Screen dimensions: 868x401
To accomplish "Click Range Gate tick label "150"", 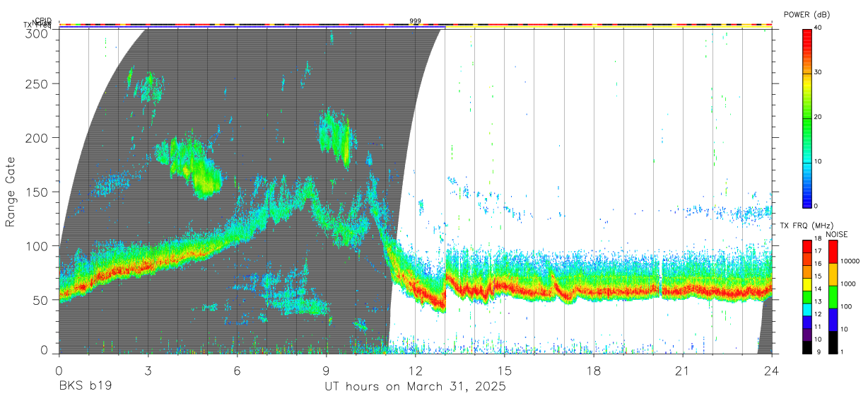I will 37,192.
